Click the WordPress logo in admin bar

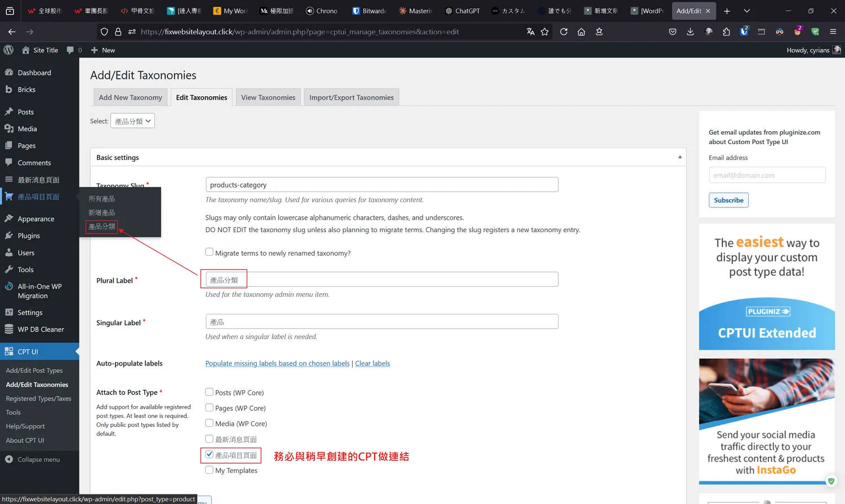click(8, 50)
